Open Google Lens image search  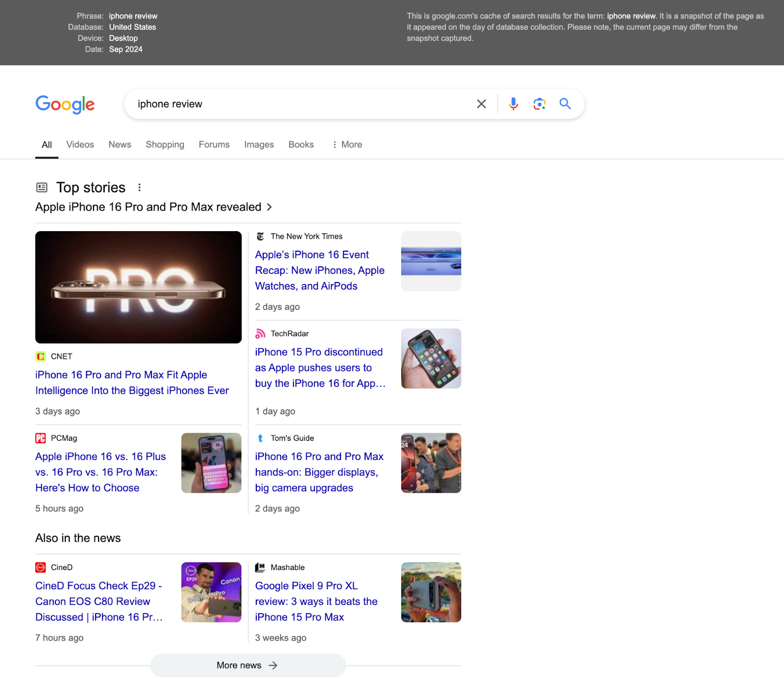[539, 103]
